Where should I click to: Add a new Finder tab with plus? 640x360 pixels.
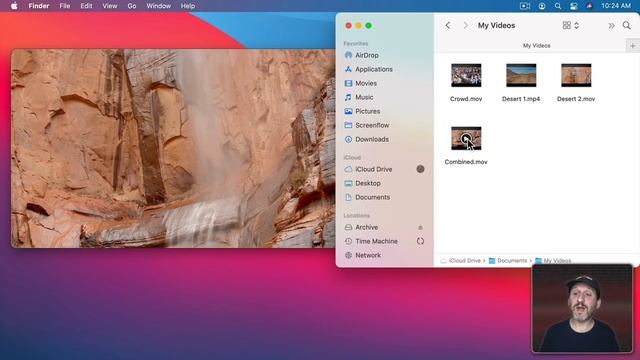pos(632,46)
